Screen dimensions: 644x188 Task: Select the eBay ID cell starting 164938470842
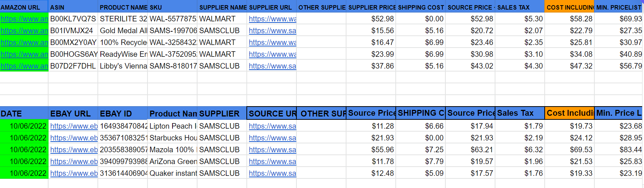point(123,126)
